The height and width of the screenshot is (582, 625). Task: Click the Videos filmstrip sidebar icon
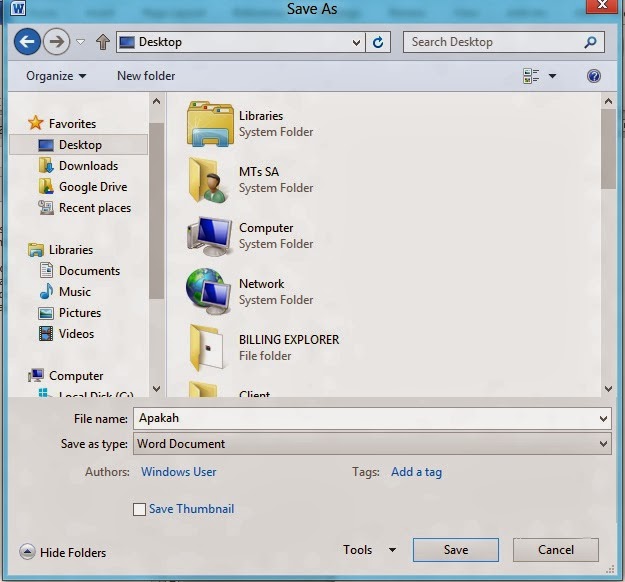(46, 334)
